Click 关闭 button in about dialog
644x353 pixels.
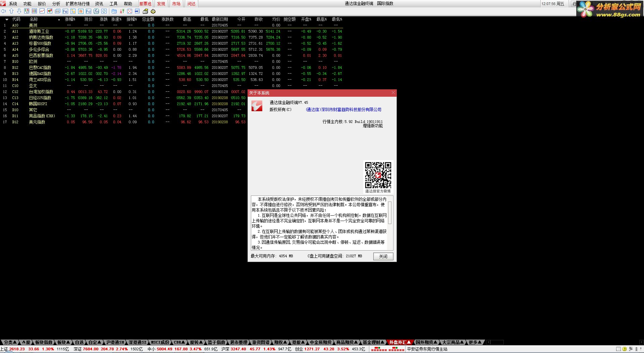point(383,256)
